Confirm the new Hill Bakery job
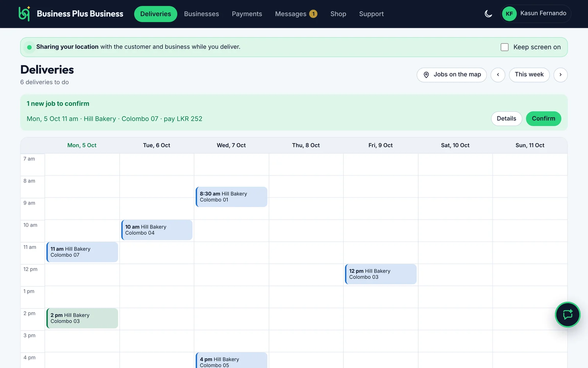This screenshot has width=588, height=368. tap(543, 118)
